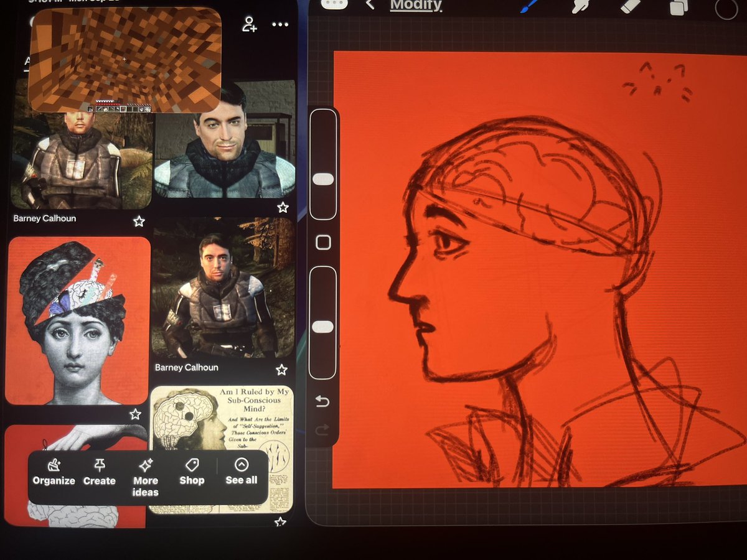Select the Smudge finger tool in Procreate
The height and width of the screenshot is (560, 747).
point(581,6)
